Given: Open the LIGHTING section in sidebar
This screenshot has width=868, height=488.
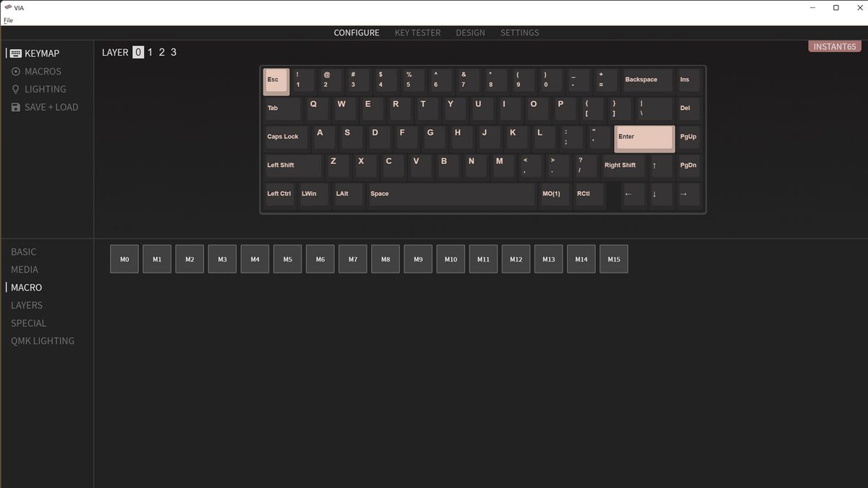Looking at the screenshot, I should coord(38,89).
